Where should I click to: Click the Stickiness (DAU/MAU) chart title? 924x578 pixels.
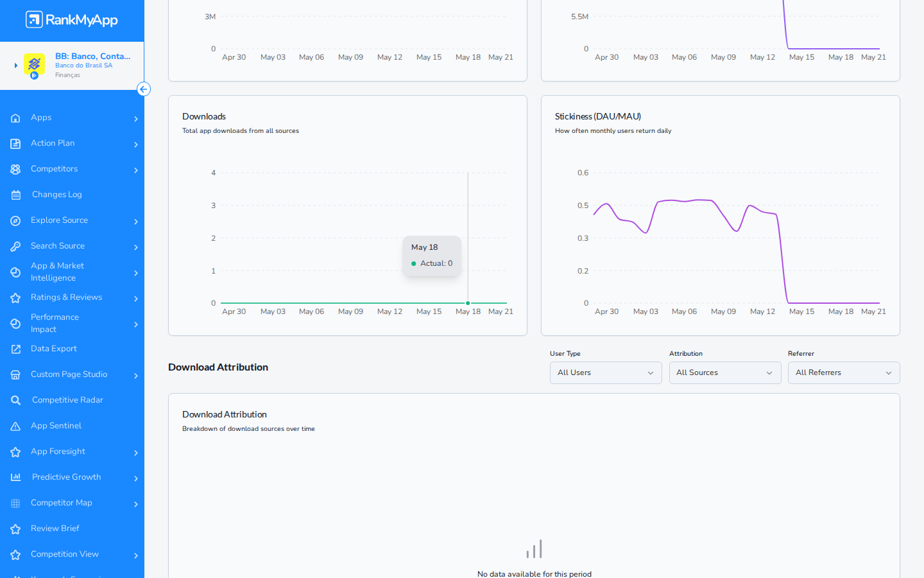(x=597, y=116)
